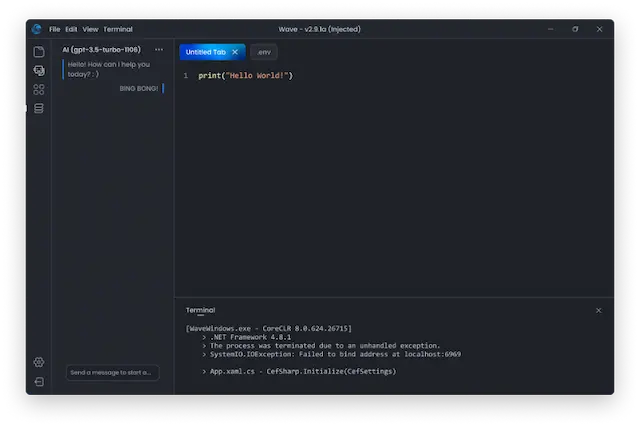Open the Terminal menu
The image size is (640, 427).
[117, 29]
